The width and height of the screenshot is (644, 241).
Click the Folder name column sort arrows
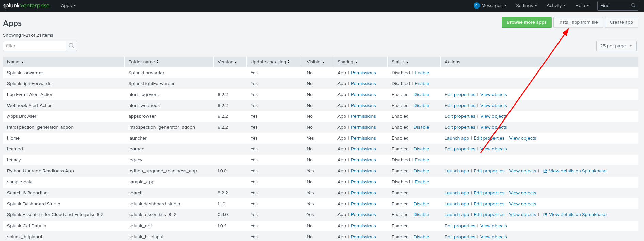pos(157,62)
